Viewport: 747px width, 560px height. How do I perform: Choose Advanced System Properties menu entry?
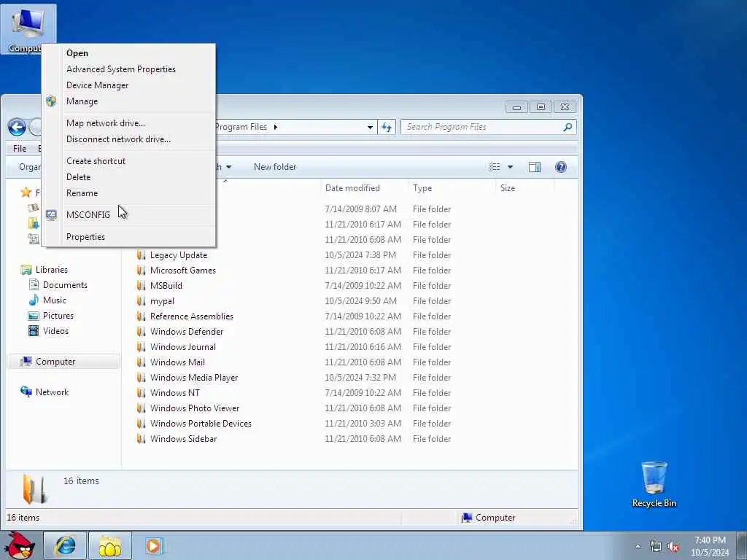[x=128, y=69]
